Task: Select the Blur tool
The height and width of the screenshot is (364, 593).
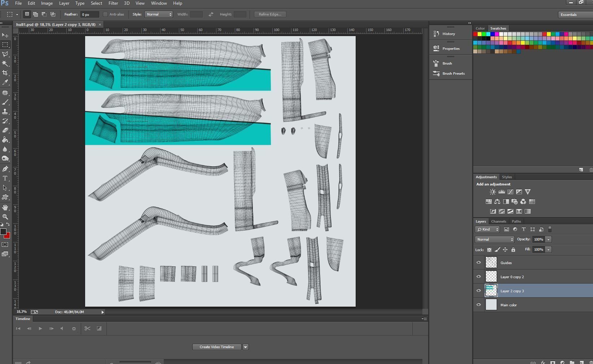Action: (x=5, y=149)
